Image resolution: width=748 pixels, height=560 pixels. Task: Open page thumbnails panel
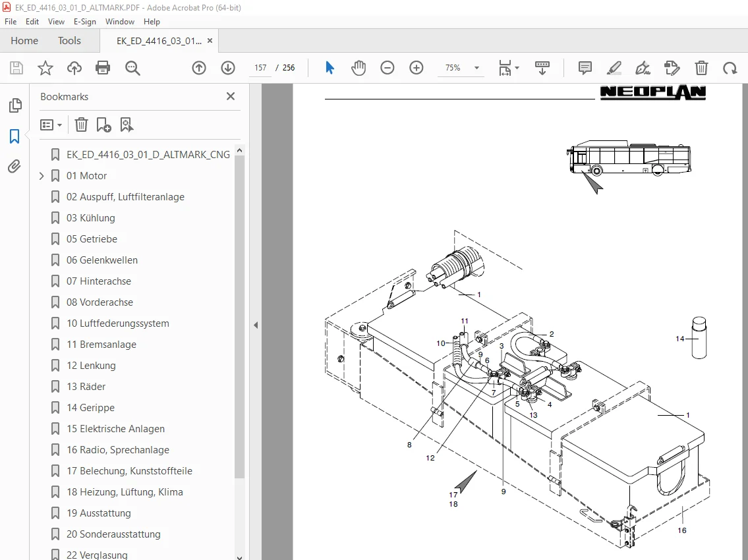(14, 105)
